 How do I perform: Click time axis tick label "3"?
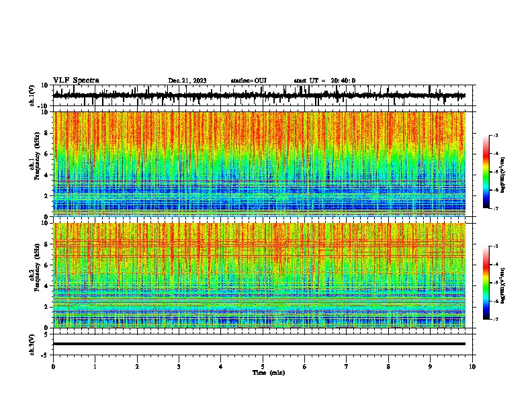[x=179, y=367]
